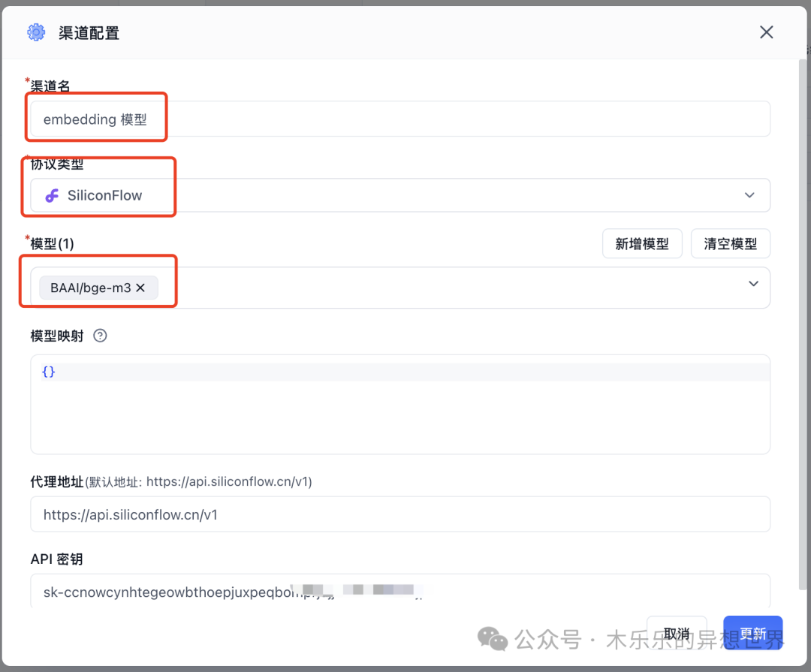This screenshot has height=672, width=811.
Task: Click the dialog vertical scrollbar
Action: pyautogui.click(x=803, y=324)
